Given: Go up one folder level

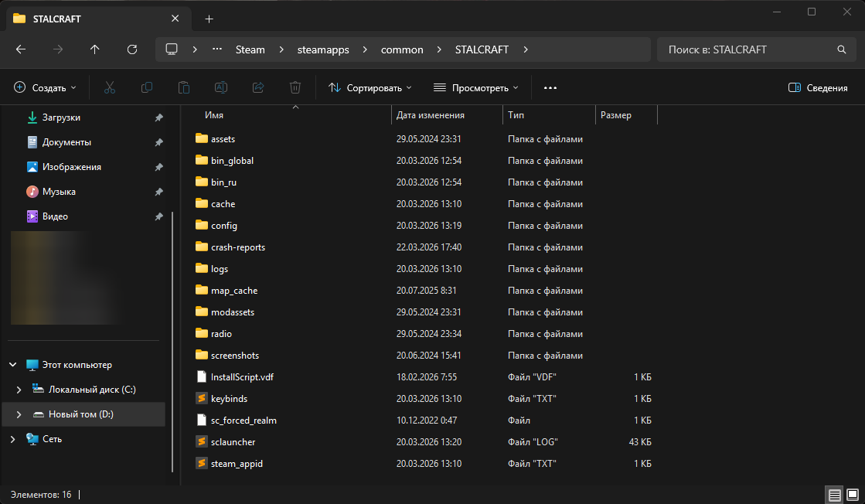Looking at the screenshot, I should 95,49.
